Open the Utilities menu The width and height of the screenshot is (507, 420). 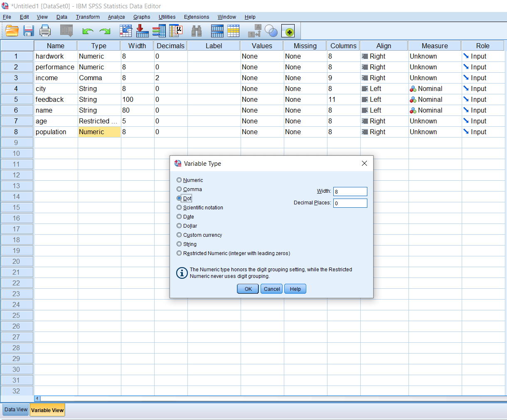[x=167, y=17]
